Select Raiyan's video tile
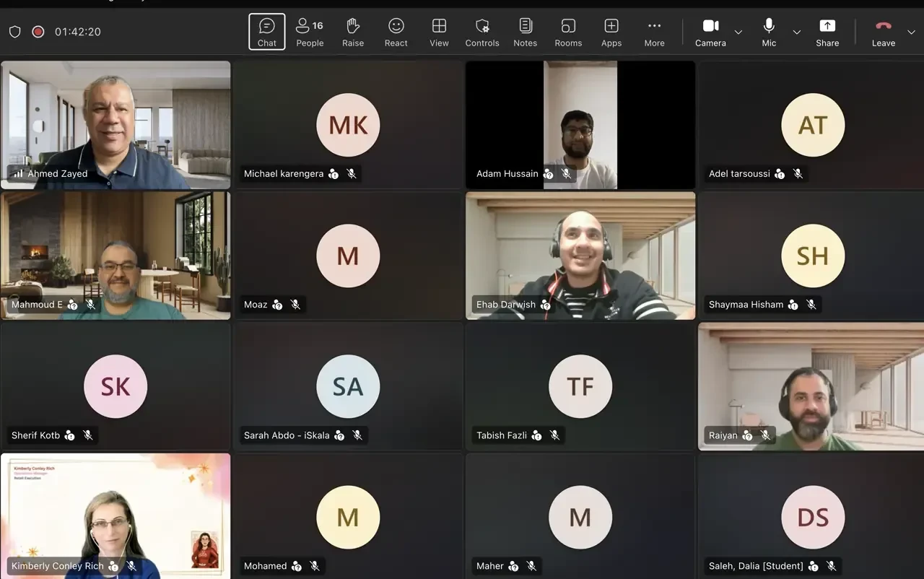The width and height of the screenshot is (924, 579). [x=813, y=386]
